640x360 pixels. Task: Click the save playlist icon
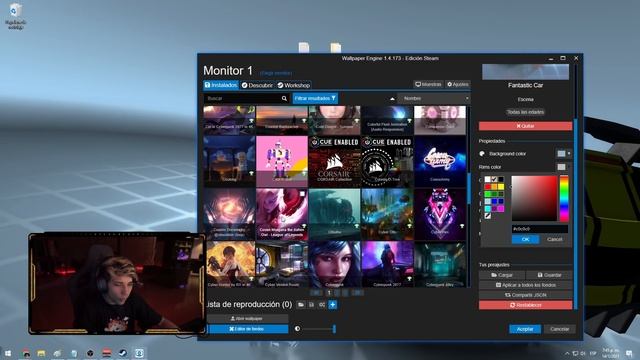311,304
